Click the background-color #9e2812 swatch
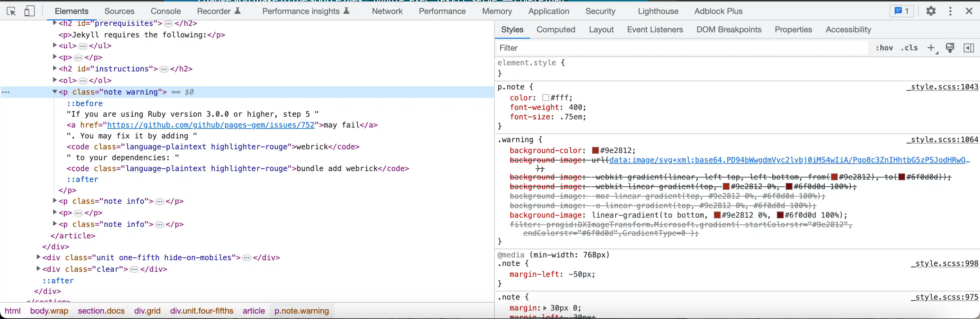 [x=595, y=151]
